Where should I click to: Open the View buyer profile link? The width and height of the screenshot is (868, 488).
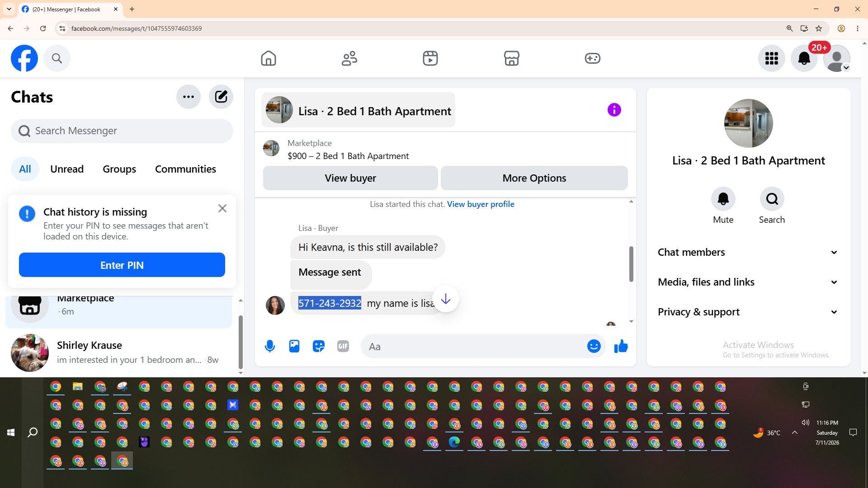pos(481,204)
